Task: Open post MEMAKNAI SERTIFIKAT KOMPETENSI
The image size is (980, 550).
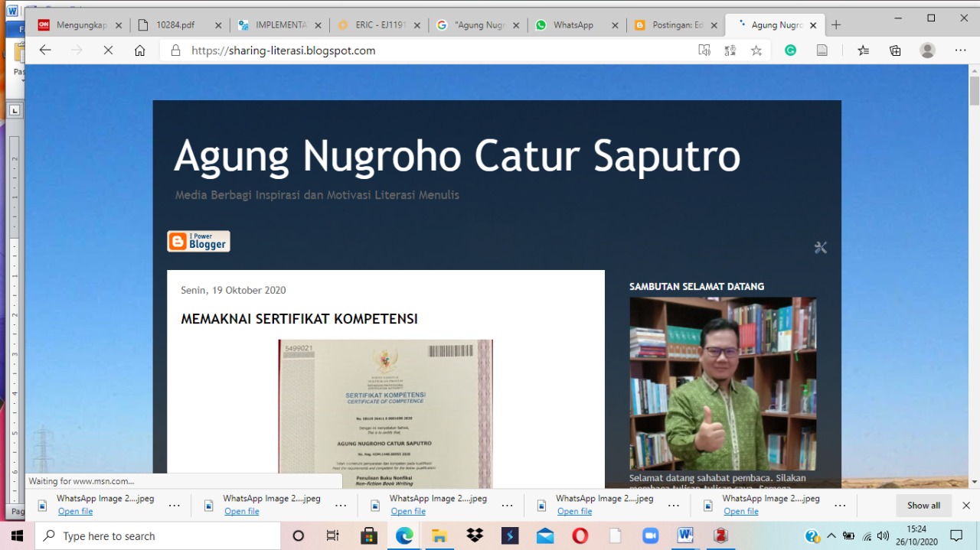Action: pyautogui.click(x=299, y=319)
